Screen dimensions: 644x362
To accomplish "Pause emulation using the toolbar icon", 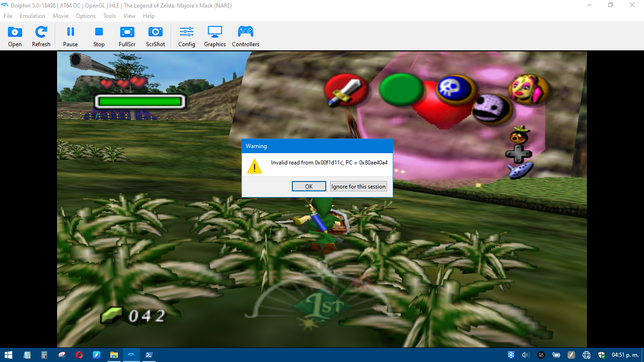I will coord(70,37).
